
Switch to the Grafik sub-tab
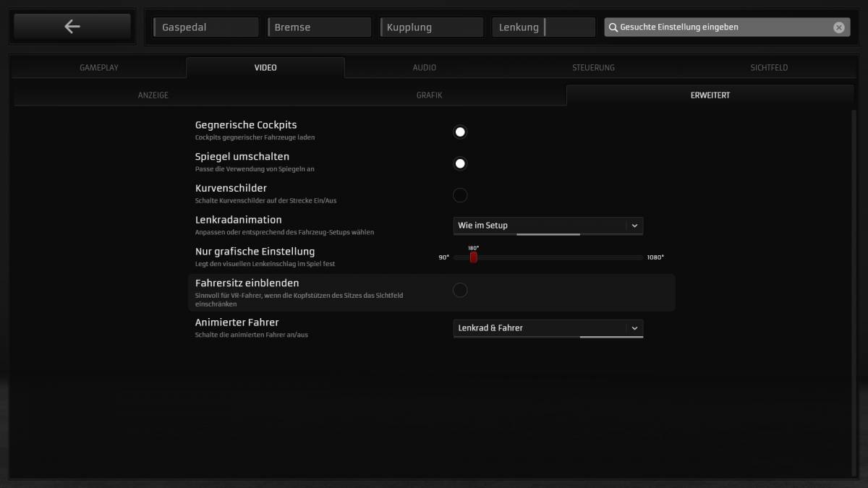coord(429,95)
